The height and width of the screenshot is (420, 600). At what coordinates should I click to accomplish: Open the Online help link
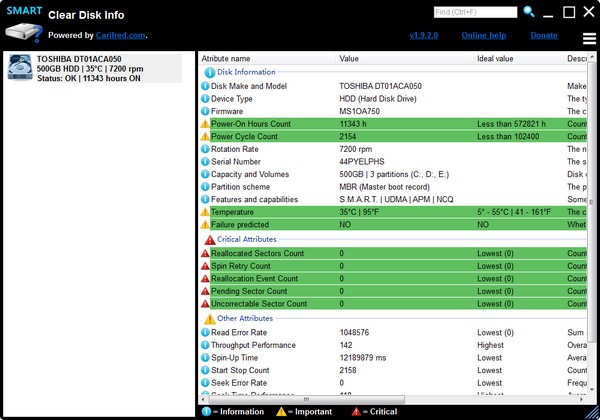[x=486, y=35]
